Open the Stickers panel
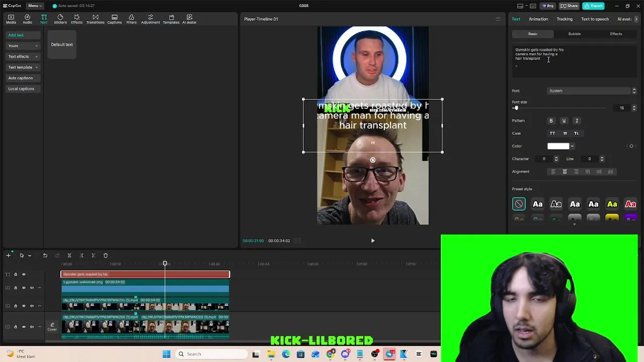The image size is (644, 362). click(x=60, y=19)
